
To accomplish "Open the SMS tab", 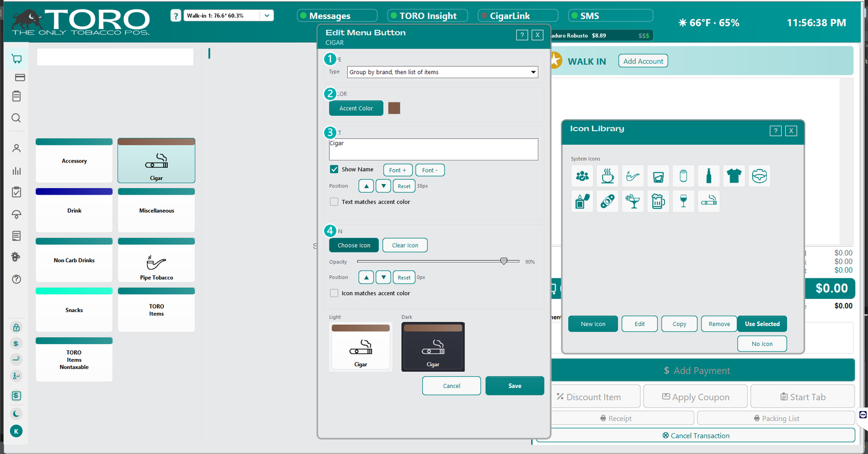I will pyautogui.click(x=610, y=16).
